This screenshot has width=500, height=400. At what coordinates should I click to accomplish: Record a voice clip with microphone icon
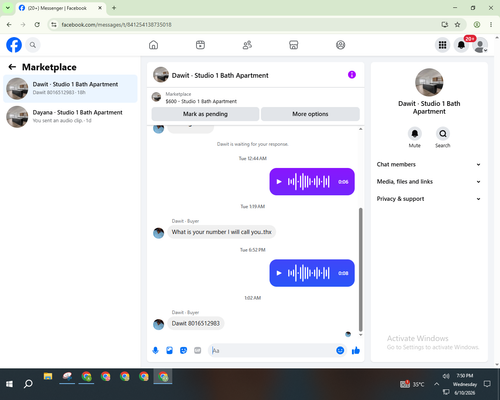pos(155,350)
